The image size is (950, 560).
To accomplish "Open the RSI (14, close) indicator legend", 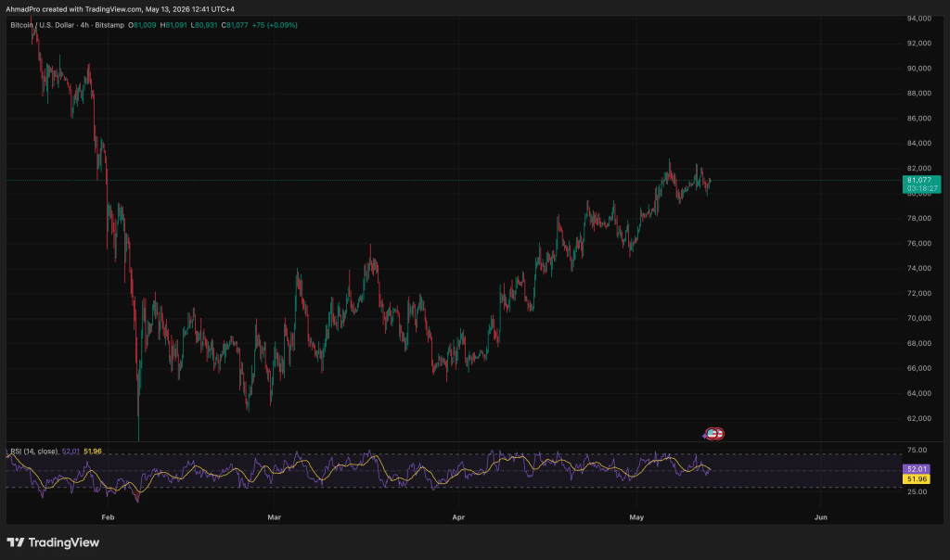I will 34,452.
